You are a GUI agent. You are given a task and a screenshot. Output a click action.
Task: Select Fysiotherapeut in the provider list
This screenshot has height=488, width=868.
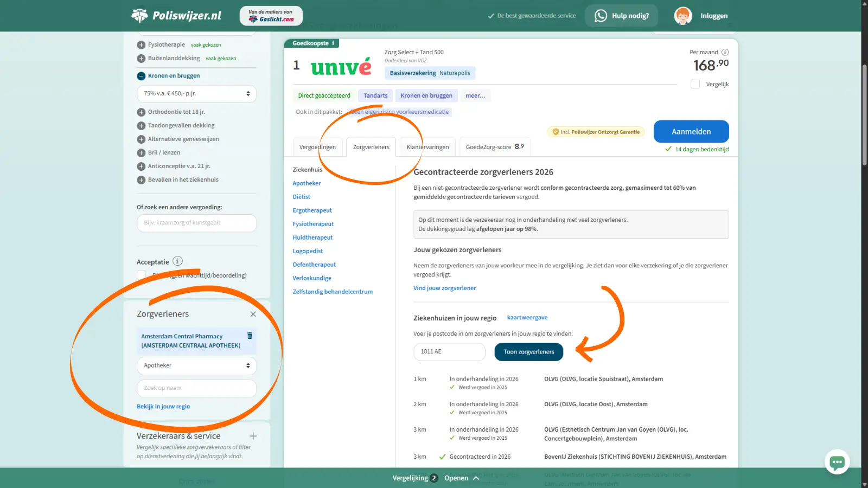(313, 224)
